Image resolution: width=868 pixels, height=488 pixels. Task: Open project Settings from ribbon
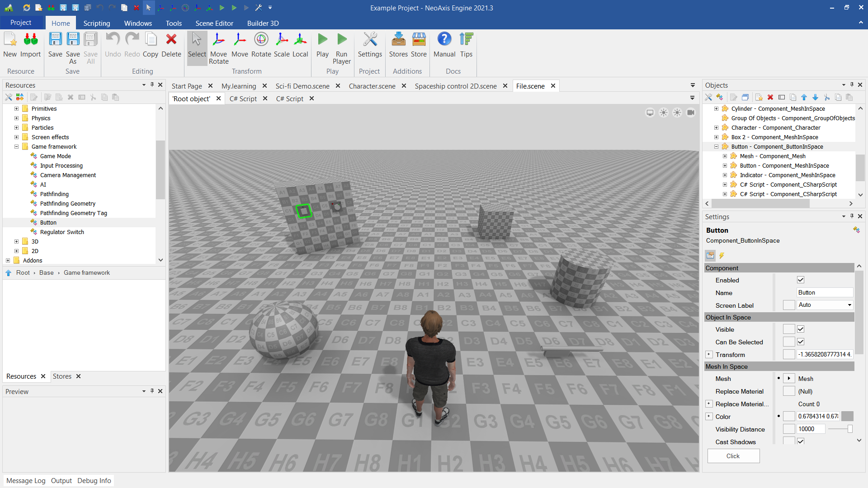pyautogui.click(x=370, y=40)
